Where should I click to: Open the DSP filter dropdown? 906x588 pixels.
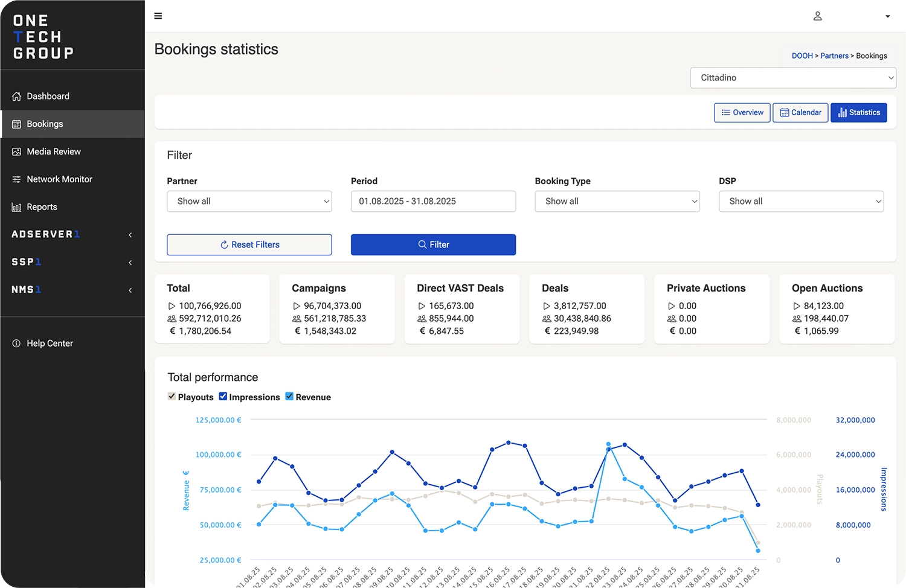pos(801,202)
